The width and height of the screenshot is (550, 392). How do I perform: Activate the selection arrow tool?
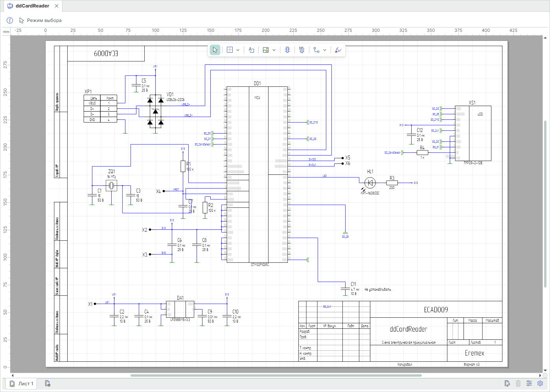pos(215,50)
